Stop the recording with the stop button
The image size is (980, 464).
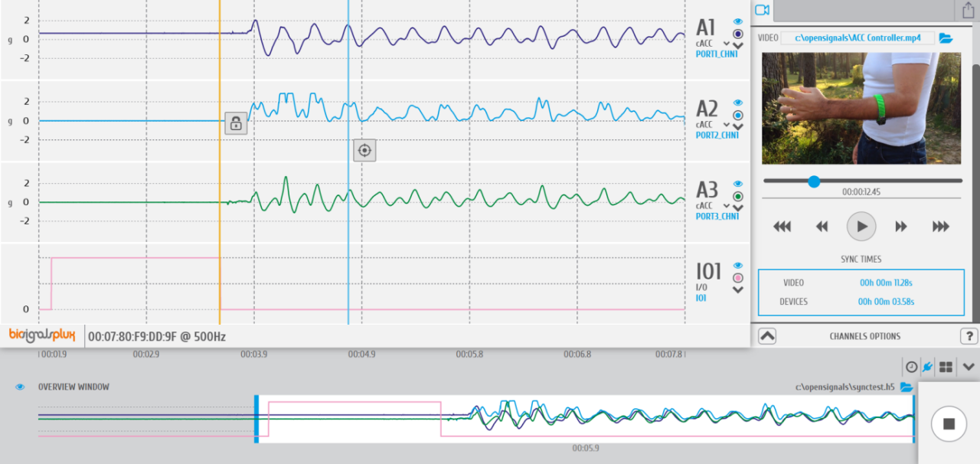949,423
